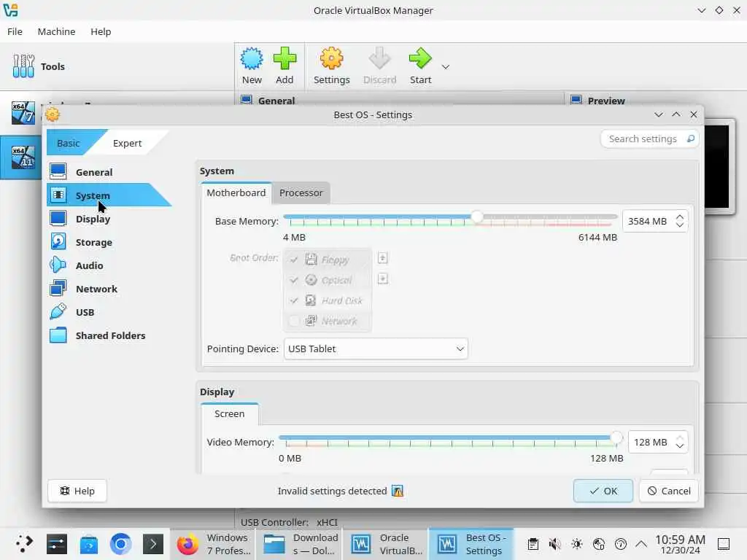This screenshot has width=747, height=560.
Task: Select the Windows 7 VM icon in the list
Action: (x=23, y=112)
